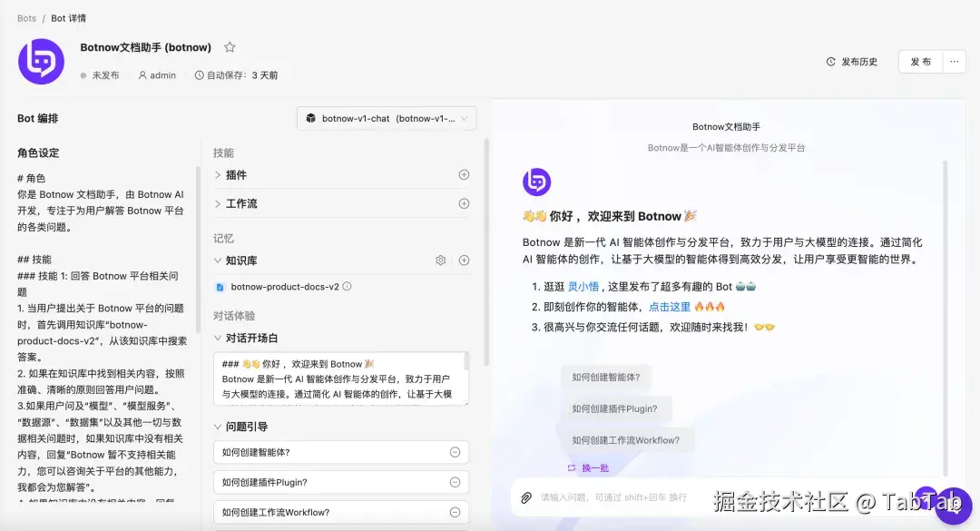Click the favorite star next to Botnow文档助手
Image resolution: width=980 pixels, height=531 pixels.
pyautogui.click(x=230, y=47)
